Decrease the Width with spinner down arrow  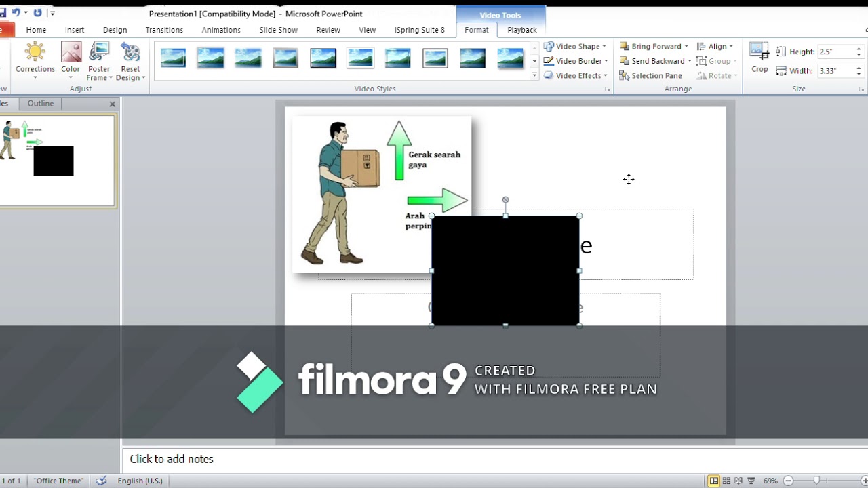pyautogui.click(x=859, y=74)
